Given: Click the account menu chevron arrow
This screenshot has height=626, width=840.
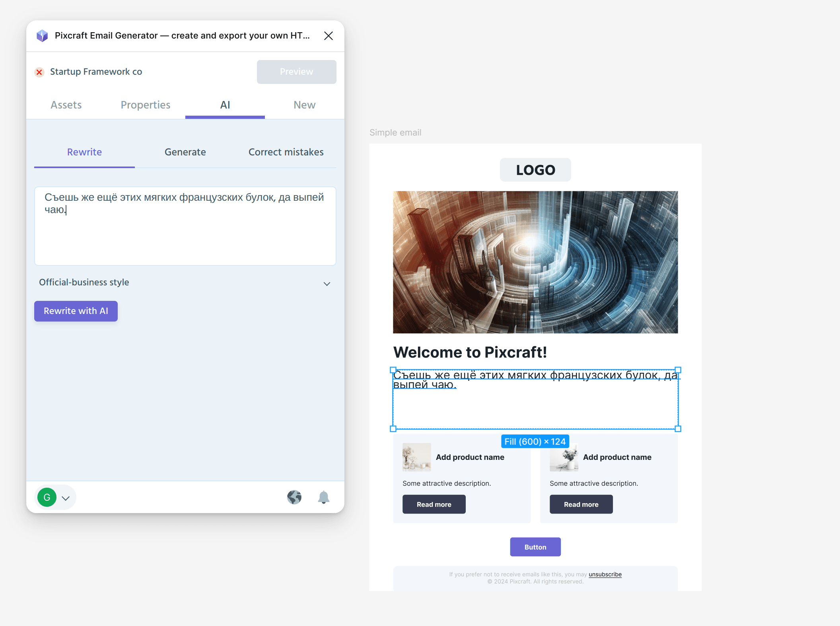Looking at the screenshot, I should click(66, 498).
